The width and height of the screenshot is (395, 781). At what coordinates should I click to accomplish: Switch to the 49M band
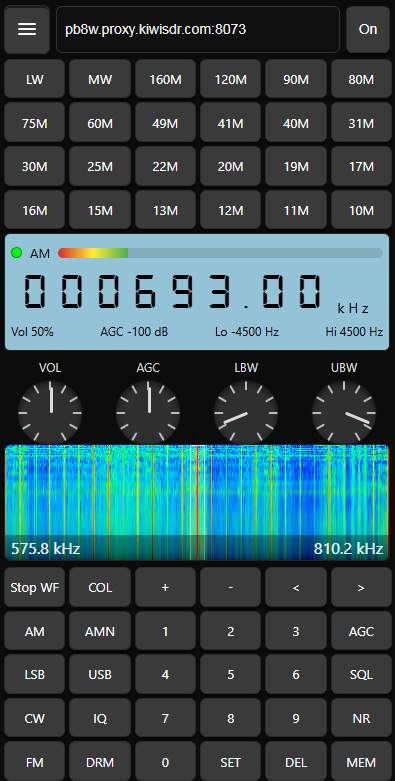165,124
